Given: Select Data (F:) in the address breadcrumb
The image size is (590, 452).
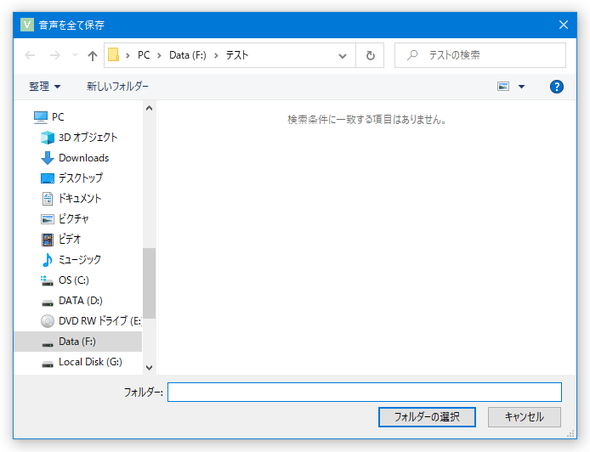Looking at the screenshot, I should click(187, 55).
